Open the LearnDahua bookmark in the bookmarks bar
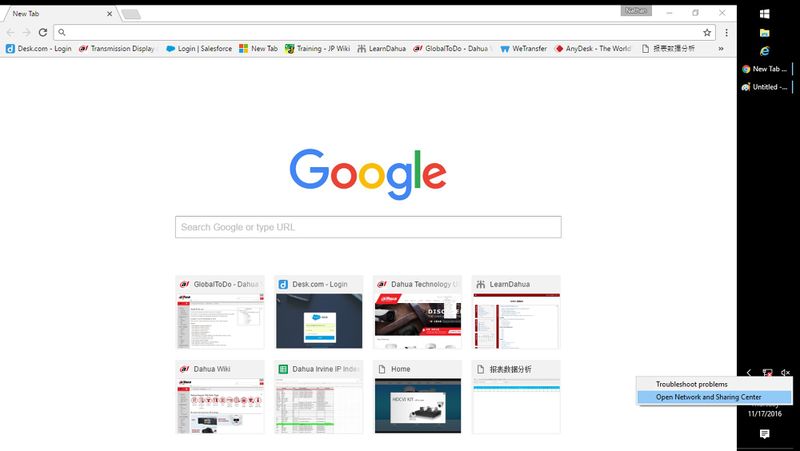 click(381, 48)
